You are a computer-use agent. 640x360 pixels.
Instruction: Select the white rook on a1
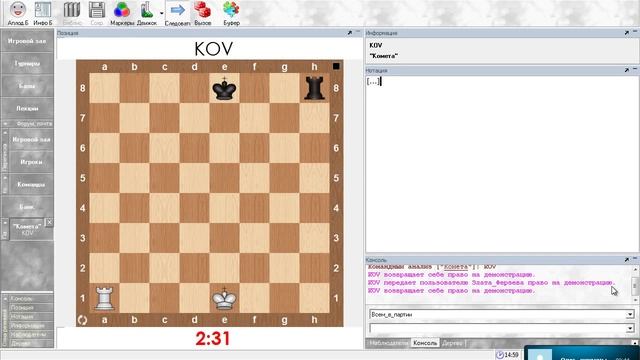[104, 298]
